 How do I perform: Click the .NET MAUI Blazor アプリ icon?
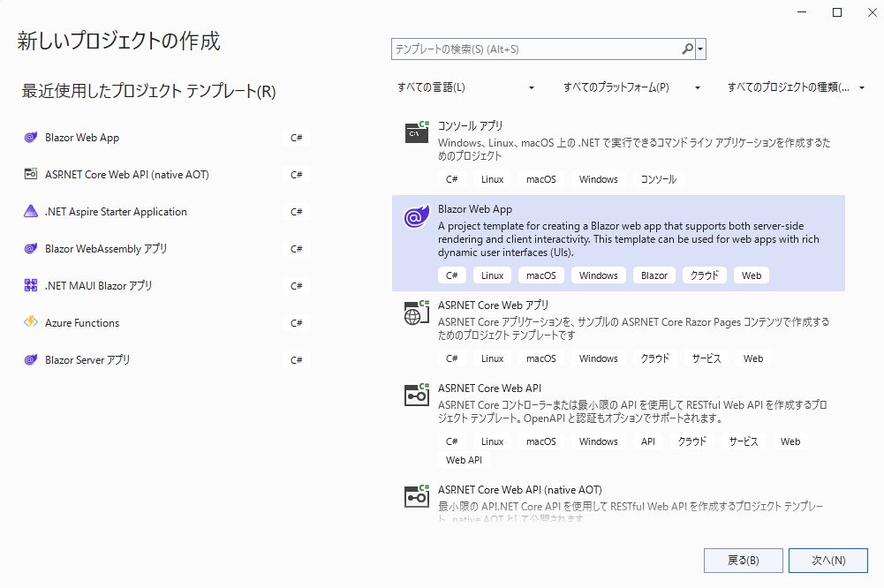[x=31, y=285]
